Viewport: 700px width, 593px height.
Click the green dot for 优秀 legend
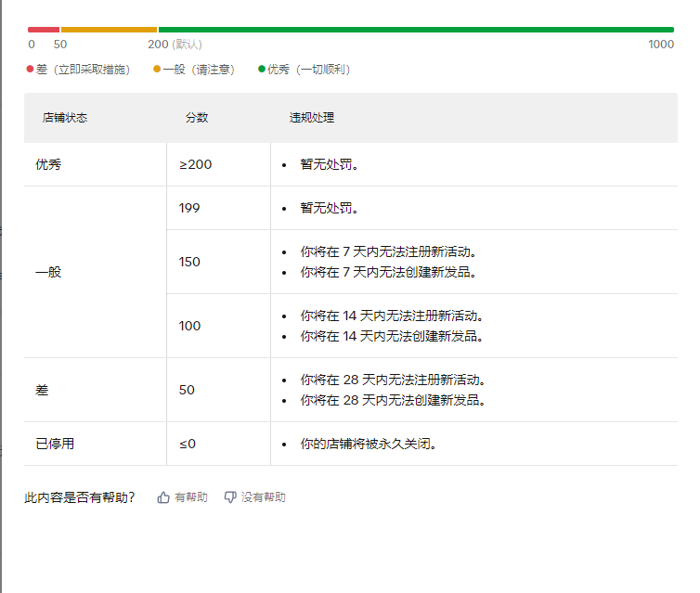262,69
